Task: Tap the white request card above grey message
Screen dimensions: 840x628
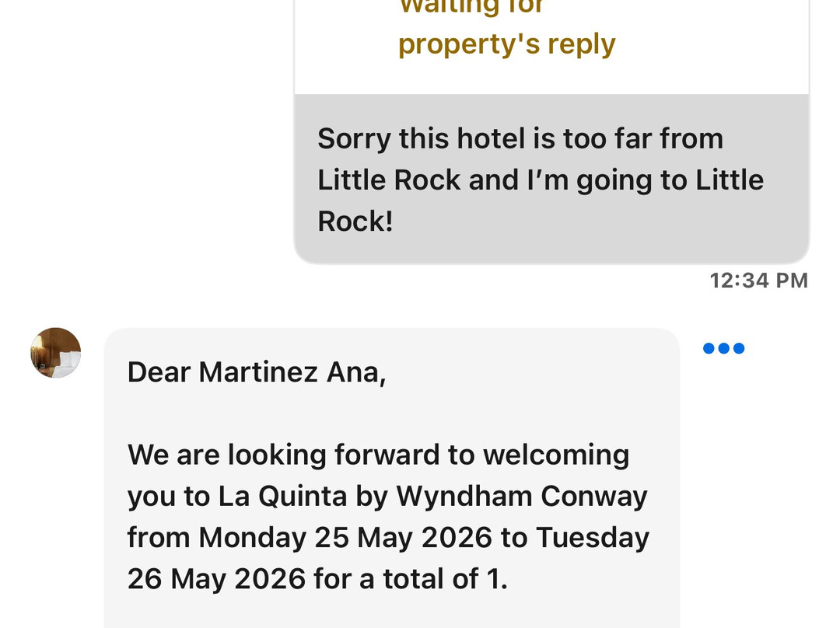Action: point(551,47)
